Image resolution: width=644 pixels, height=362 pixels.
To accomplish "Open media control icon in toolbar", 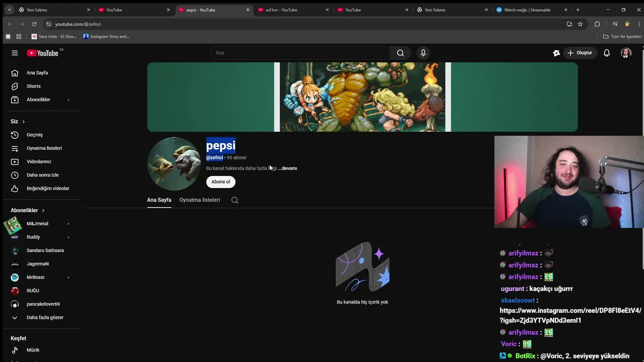I will pos(615,24).
